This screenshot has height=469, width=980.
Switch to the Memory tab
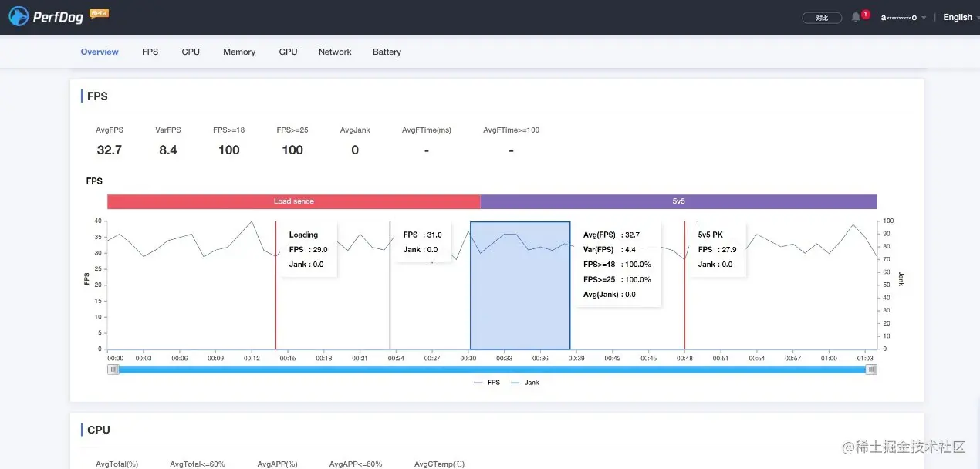pyautogui.click(x=239, y=52)
